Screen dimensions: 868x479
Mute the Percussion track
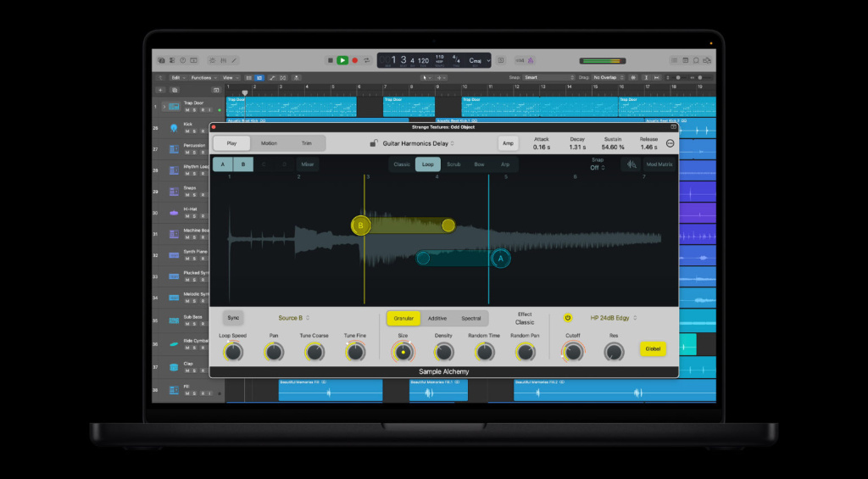click(187, 153)
